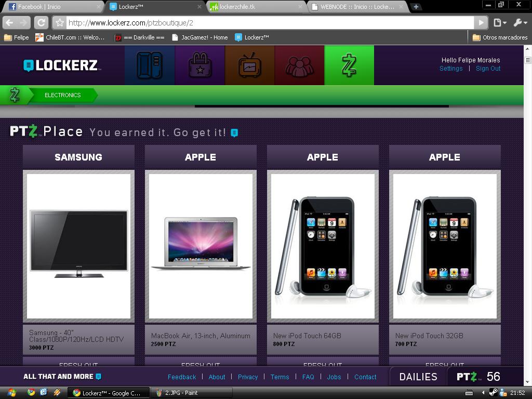532x399 pixels.
Task: Open the TV play navigation icon
Action: [x=249, y=65]
